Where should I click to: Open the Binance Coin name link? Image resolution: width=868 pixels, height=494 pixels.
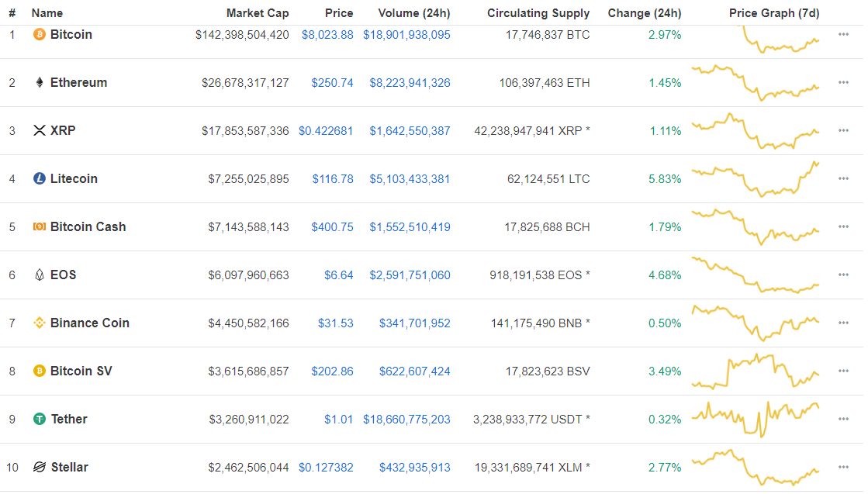click(90, 323)
